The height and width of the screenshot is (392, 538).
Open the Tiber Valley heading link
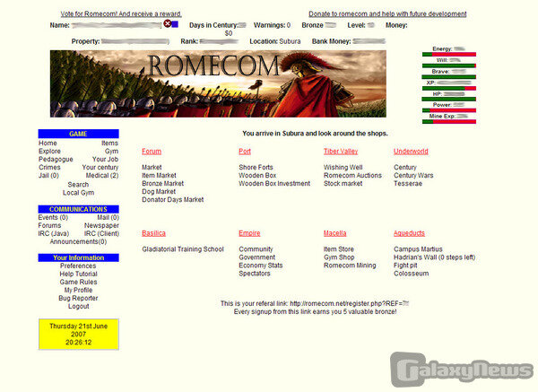(x=341, y=152)
